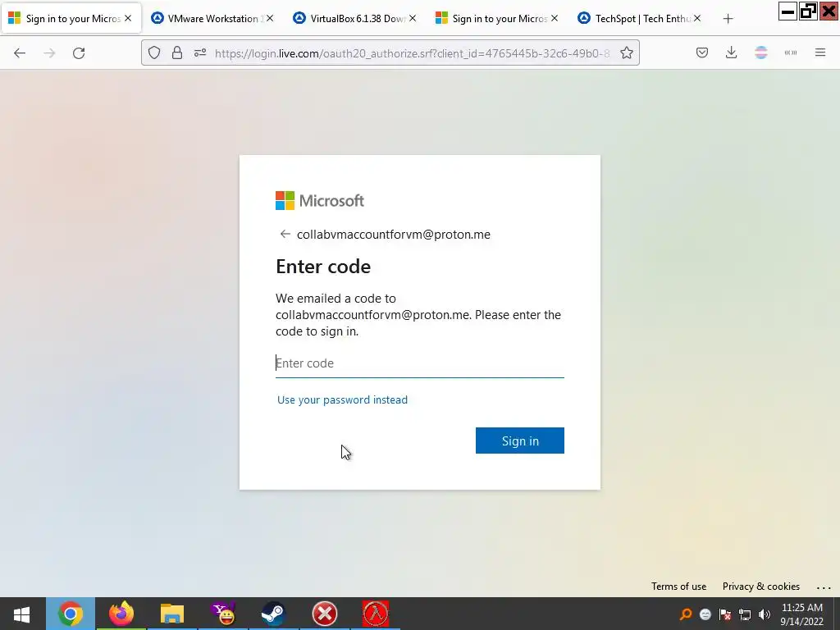The height and width of the screenshot is (630, 840).
Task: Switch to the VMware Workstation tab
Action: point(212,19)
